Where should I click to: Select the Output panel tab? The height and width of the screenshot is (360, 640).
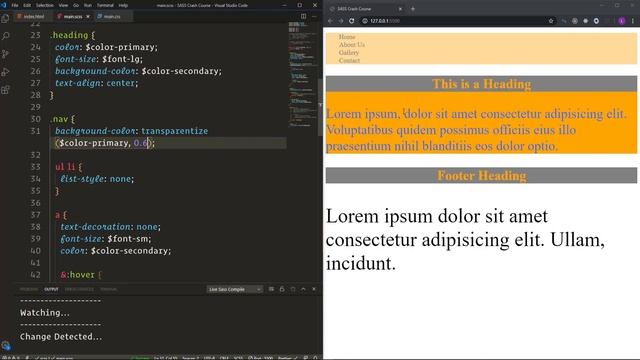pyautogui.click(x=51, y=289)
